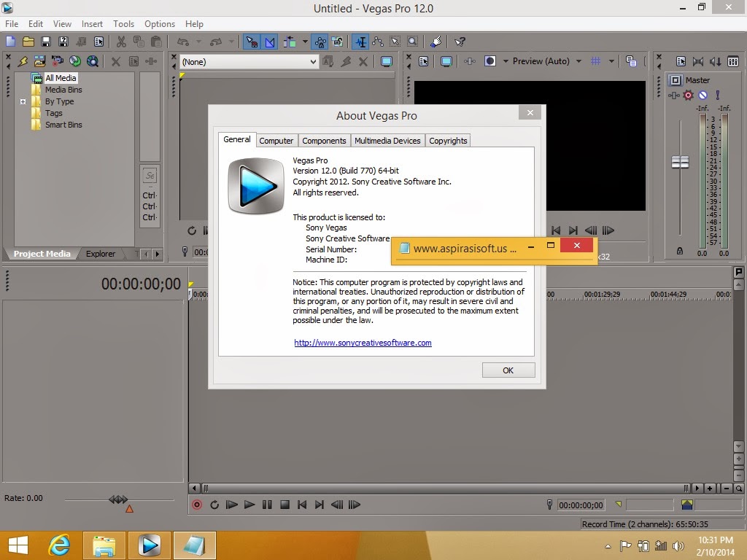Image resolution: width=747 pixels, height=560 pixels.
Task: Open the Undo history dropdown arrow
Action: coord(198,42)
